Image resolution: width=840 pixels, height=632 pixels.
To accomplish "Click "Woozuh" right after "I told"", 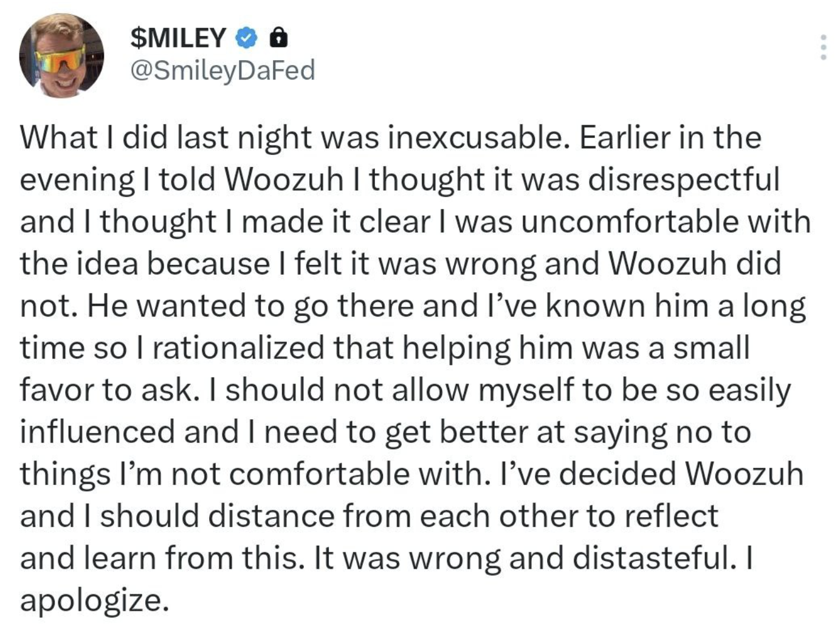I will pos(283,179).
